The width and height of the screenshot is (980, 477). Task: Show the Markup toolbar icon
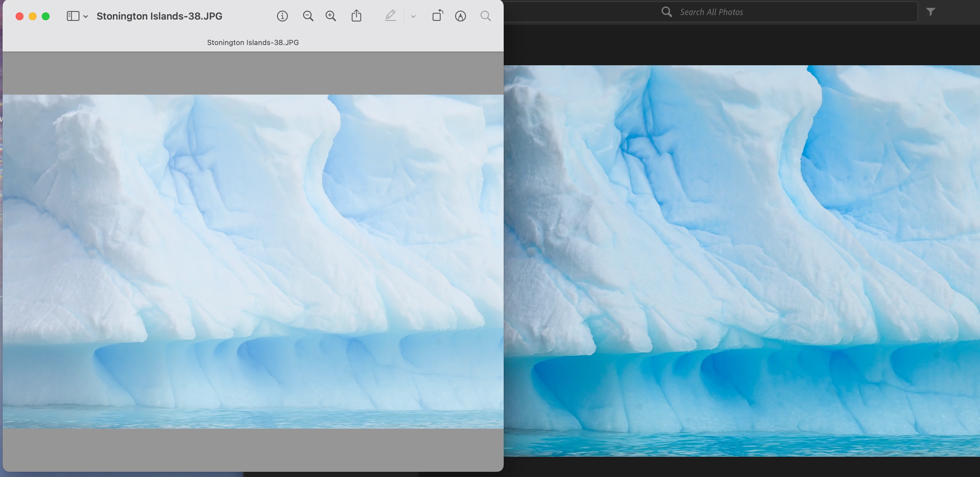point(460,16)
